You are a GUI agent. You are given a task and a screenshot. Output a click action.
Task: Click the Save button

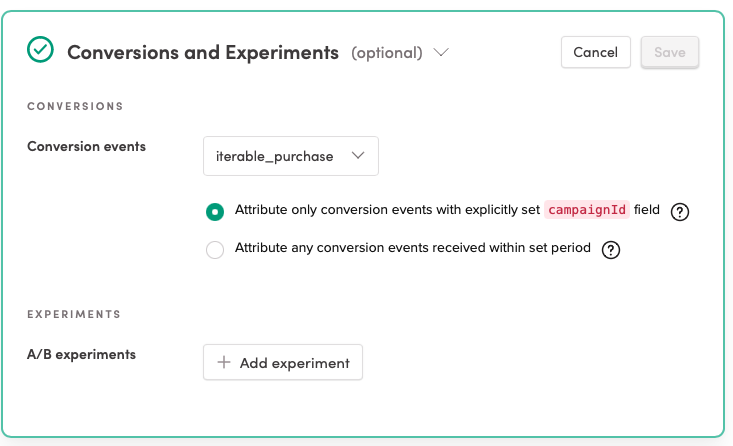669,52
